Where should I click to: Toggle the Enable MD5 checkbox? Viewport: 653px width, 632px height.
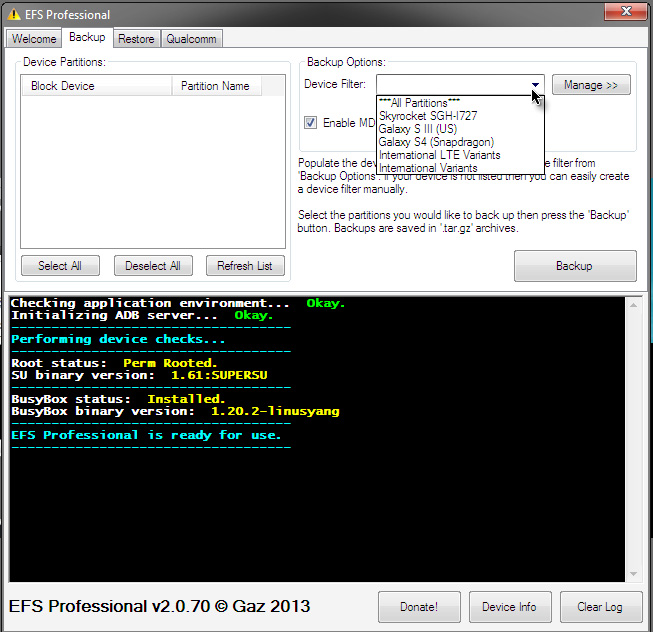pos(311,122)
